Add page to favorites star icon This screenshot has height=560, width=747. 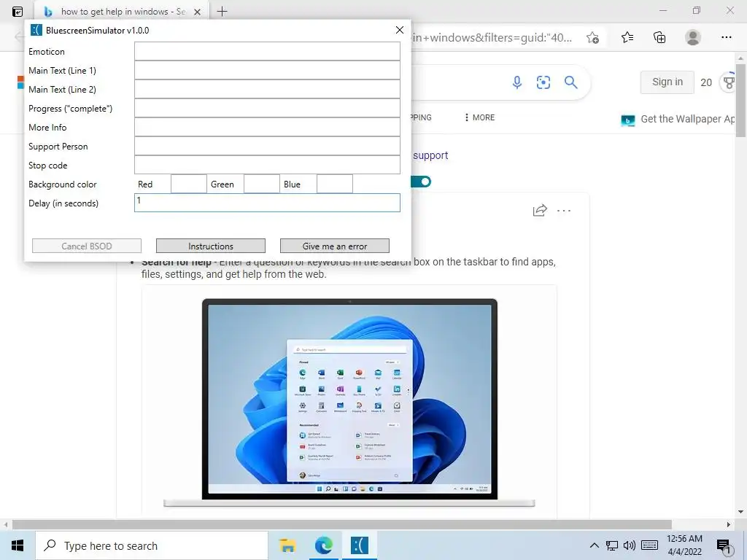click(592, 38)
